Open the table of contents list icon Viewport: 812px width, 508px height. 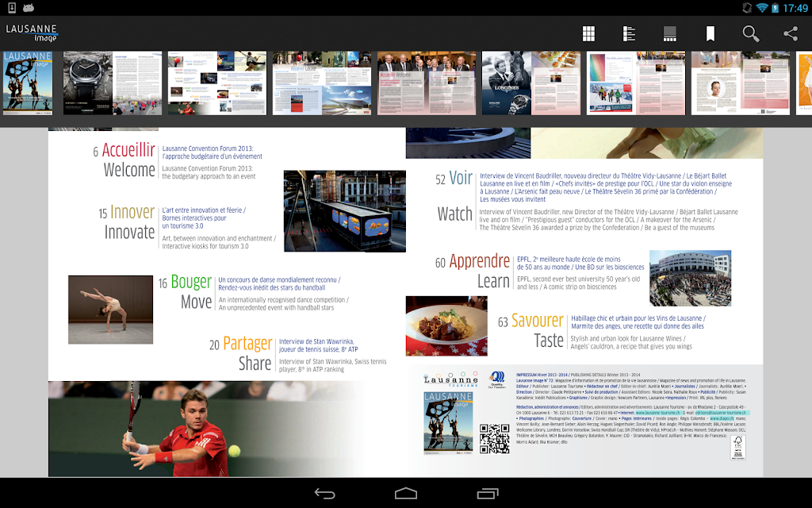[x=629, y=33]
